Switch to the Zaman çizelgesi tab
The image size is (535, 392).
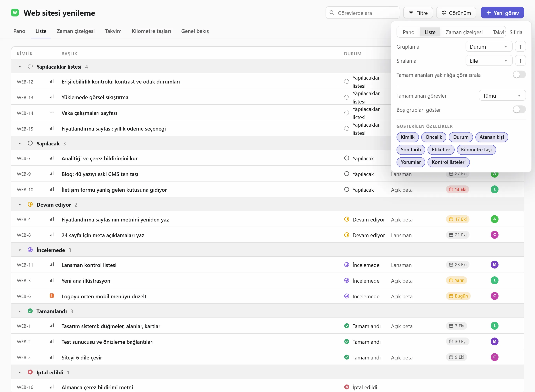(76, 31)
